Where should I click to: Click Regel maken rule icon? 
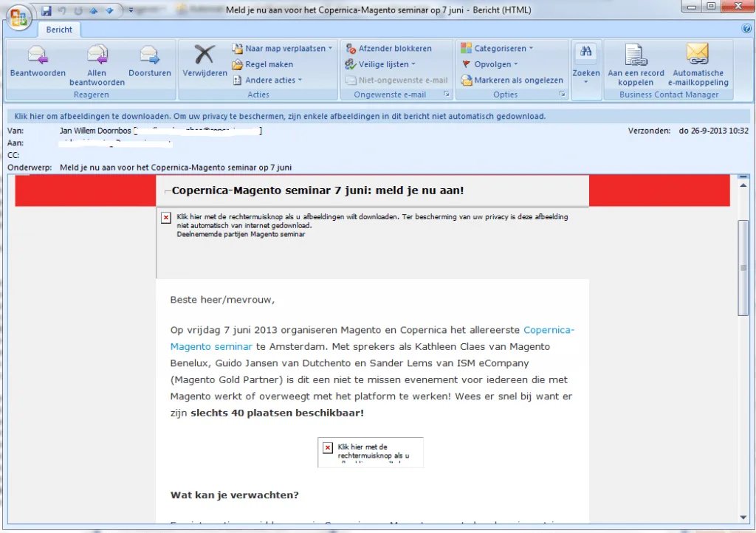point(237,64)
